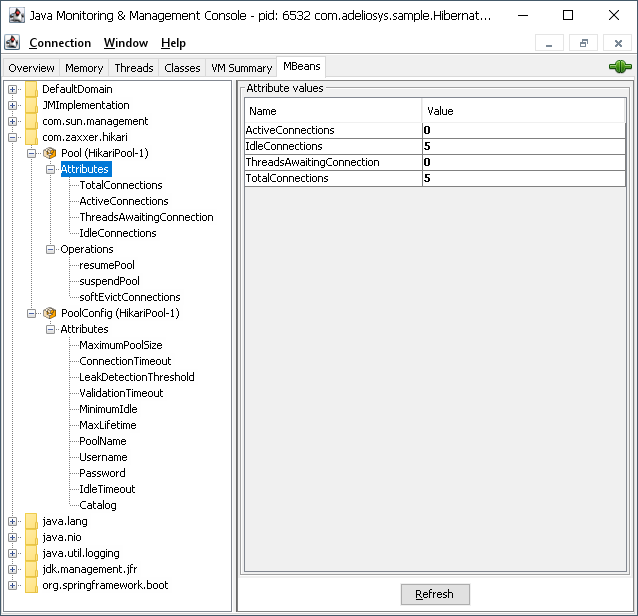The height and width of the screenshot is (616, 638).
Task: Switch to the Overview tab
Action: pos(31,68)
